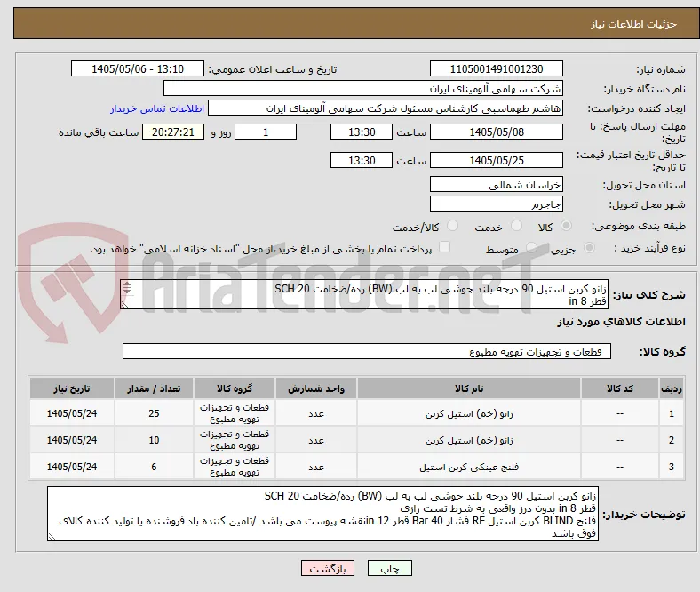Open buyer contact info link
The height and width of the screenshot is (592, 700).
(x=157, y=108)
